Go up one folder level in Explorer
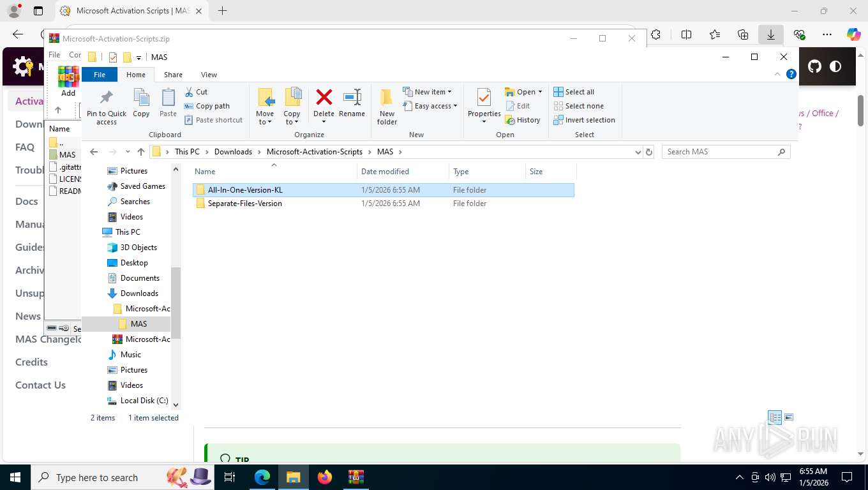Image resolution: width=868 pixels, height=490 pixels. [141, 152]
